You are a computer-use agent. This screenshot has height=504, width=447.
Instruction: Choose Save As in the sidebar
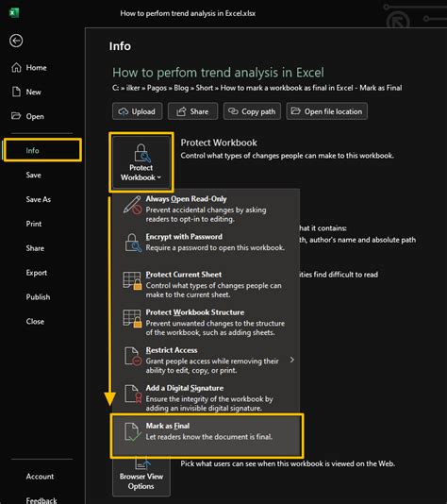[39, 199]
